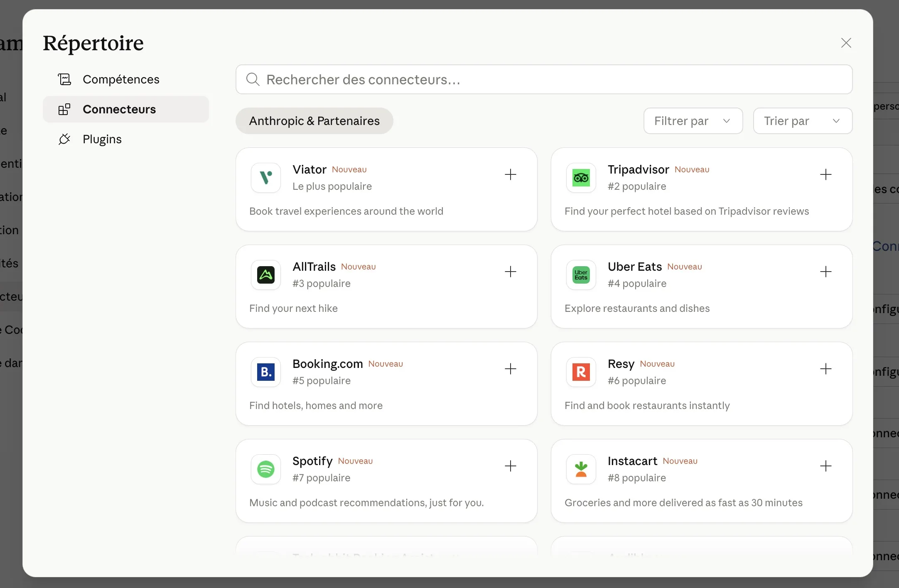Click the Tripadvisor owl logo

(581, 178)
